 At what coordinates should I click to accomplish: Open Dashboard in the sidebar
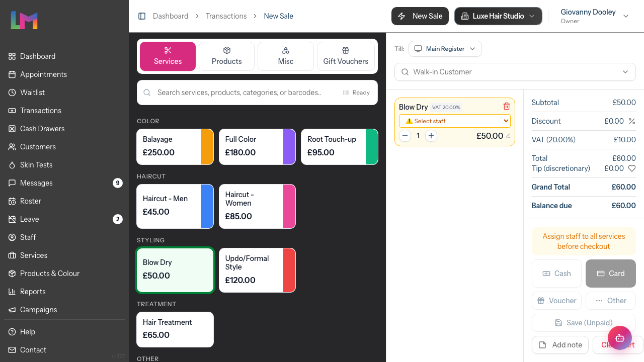64,56
